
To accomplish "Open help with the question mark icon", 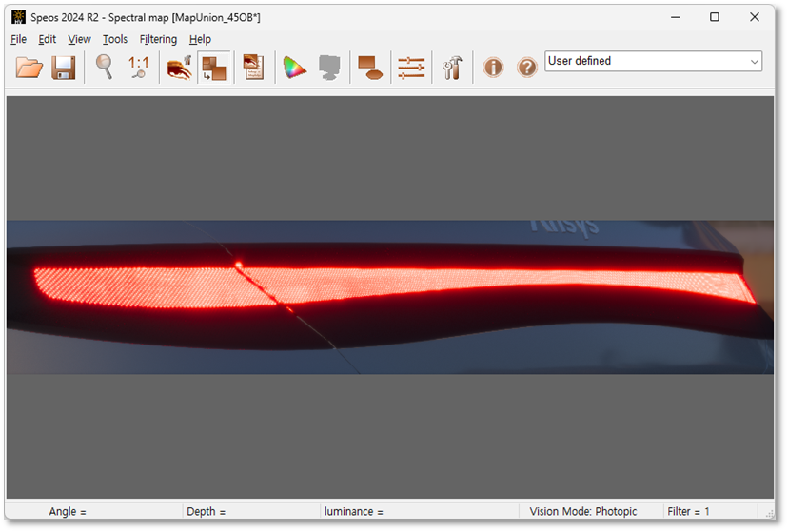I will click(x=526, y=67).
